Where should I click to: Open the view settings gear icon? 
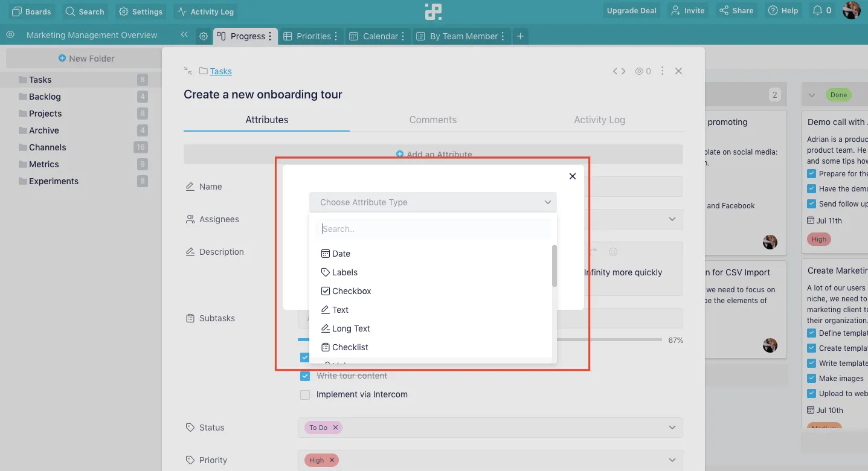click(x=204, y=36)
